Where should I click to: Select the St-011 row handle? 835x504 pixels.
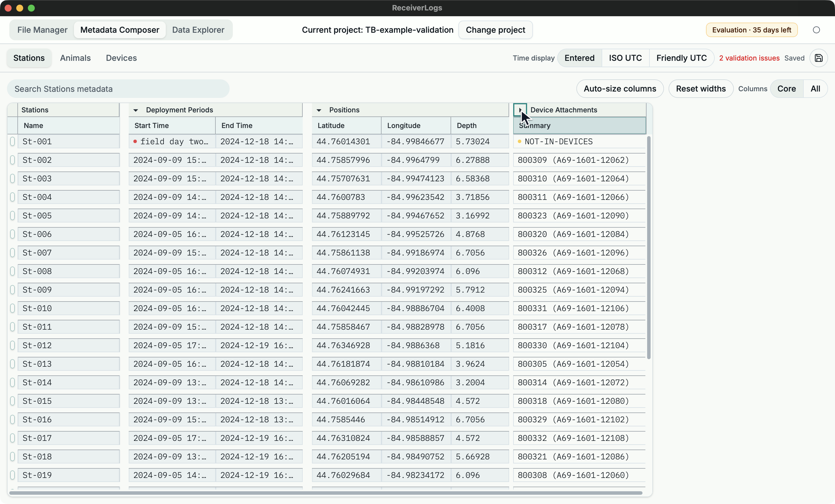click(12, 327)
